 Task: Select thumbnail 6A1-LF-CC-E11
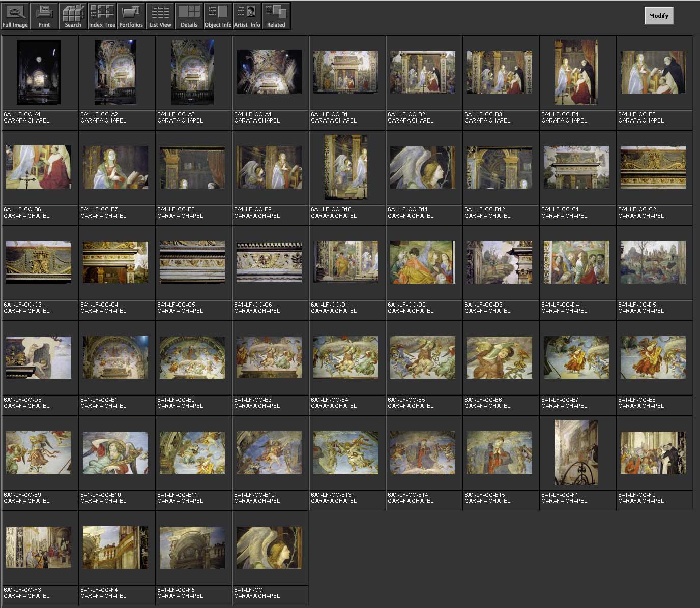[x=192, y=452]
